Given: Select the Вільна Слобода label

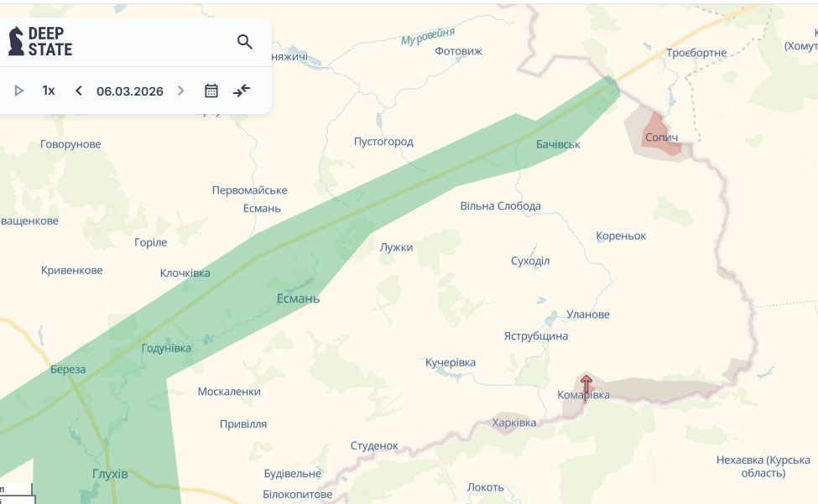Looking at the screenshot, I should 500,205.
